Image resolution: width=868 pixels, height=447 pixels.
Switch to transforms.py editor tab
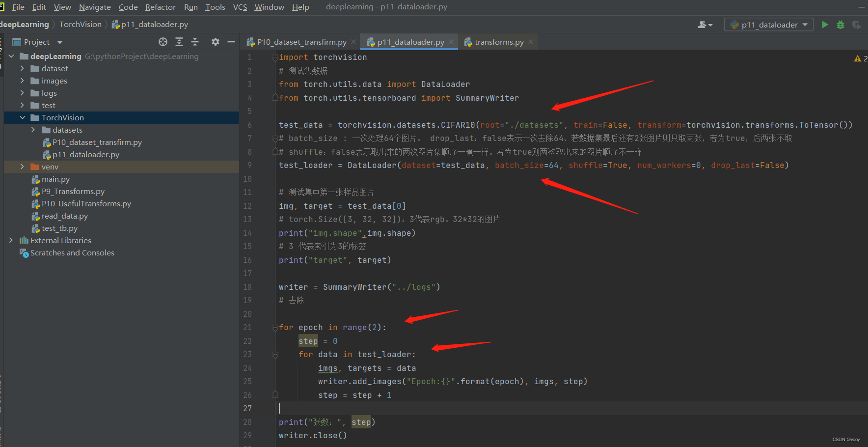click(x=498, y=42)
